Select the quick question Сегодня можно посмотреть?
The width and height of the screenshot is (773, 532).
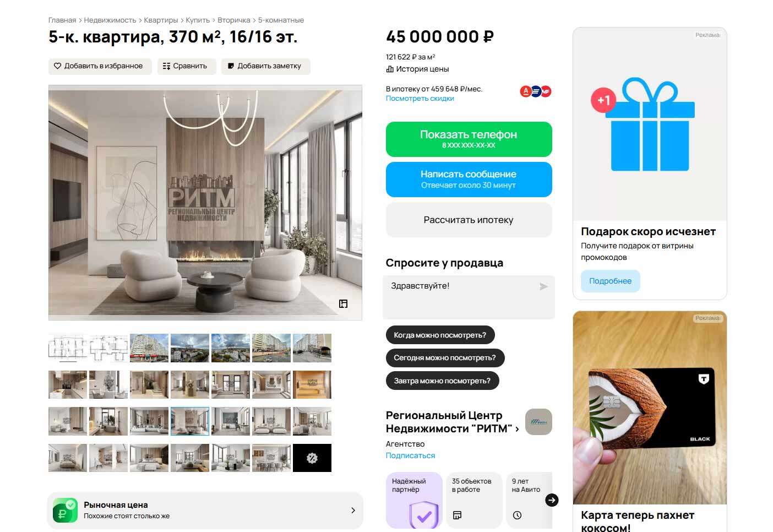click(445, 358)
